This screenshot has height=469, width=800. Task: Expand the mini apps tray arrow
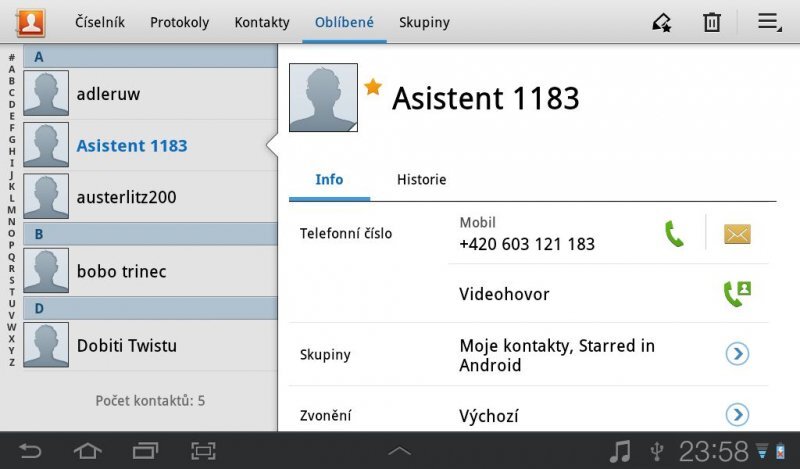(x=399, y=450)
